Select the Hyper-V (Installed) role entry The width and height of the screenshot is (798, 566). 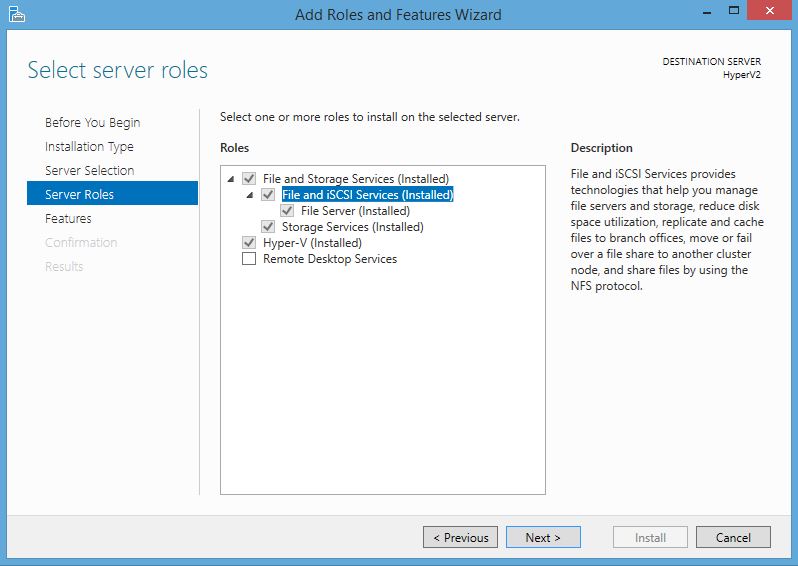tap(312, 243)
